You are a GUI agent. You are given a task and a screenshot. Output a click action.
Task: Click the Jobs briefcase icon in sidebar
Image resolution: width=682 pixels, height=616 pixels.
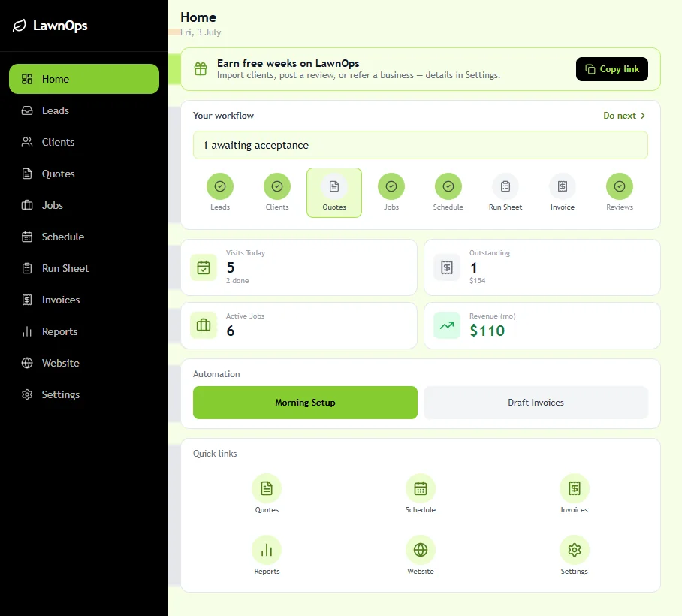[27, 205]
